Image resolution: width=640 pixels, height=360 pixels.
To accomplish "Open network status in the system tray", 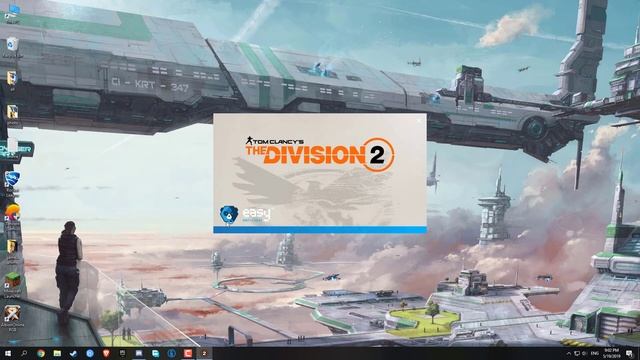I will [x=577, y=353].
